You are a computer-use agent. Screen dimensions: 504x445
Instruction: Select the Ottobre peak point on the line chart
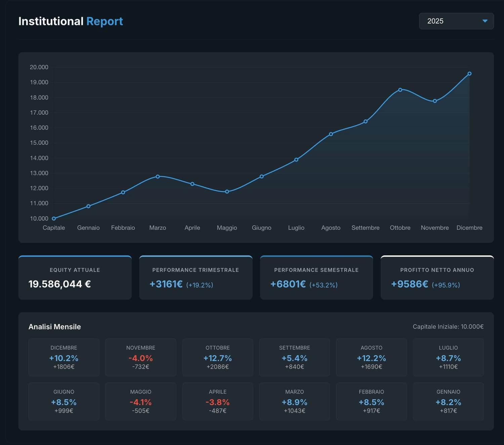(x=400, y=90)
